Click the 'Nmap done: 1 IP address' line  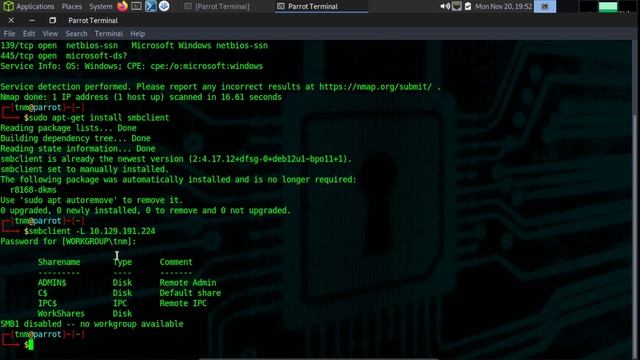pos(141,97)
